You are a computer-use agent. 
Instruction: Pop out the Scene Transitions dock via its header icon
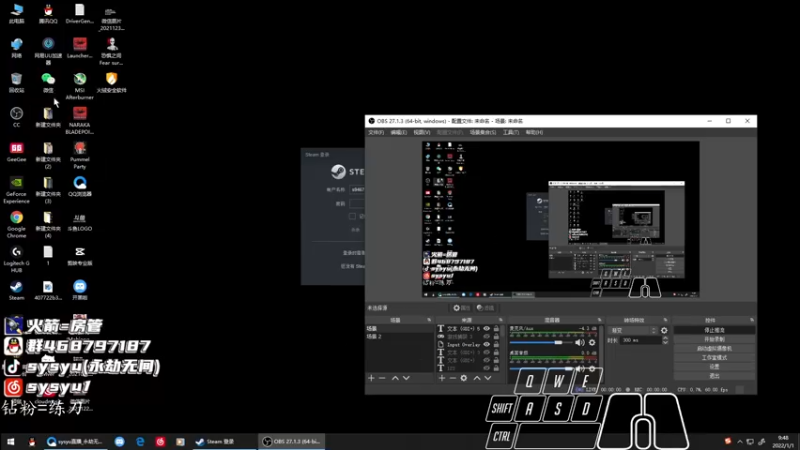(x=665, y=320)
